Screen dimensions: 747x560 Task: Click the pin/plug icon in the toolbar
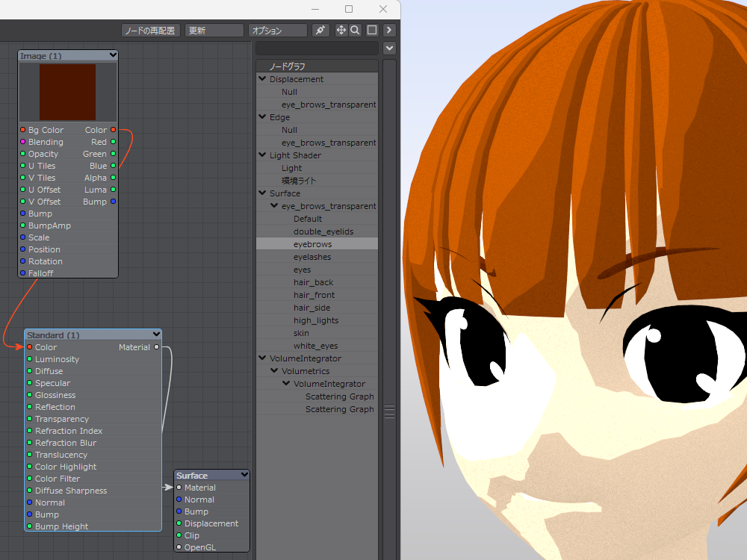click(x=320, y=31)
